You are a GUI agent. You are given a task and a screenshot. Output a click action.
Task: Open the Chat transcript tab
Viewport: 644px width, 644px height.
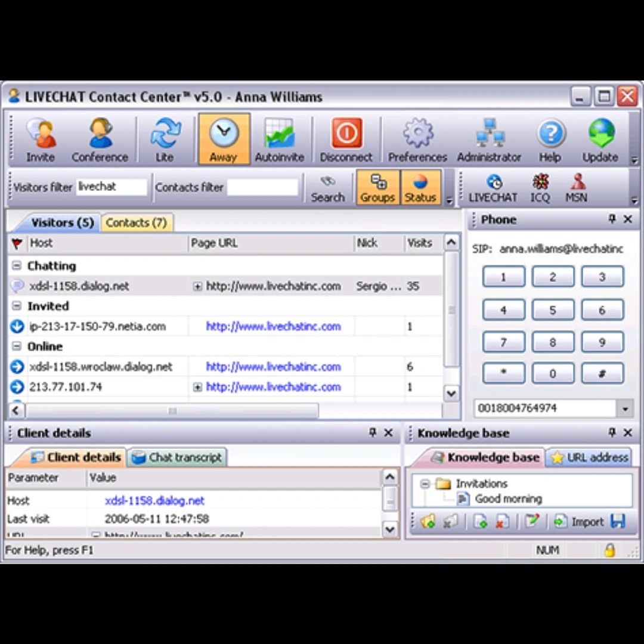coord(177,457)
